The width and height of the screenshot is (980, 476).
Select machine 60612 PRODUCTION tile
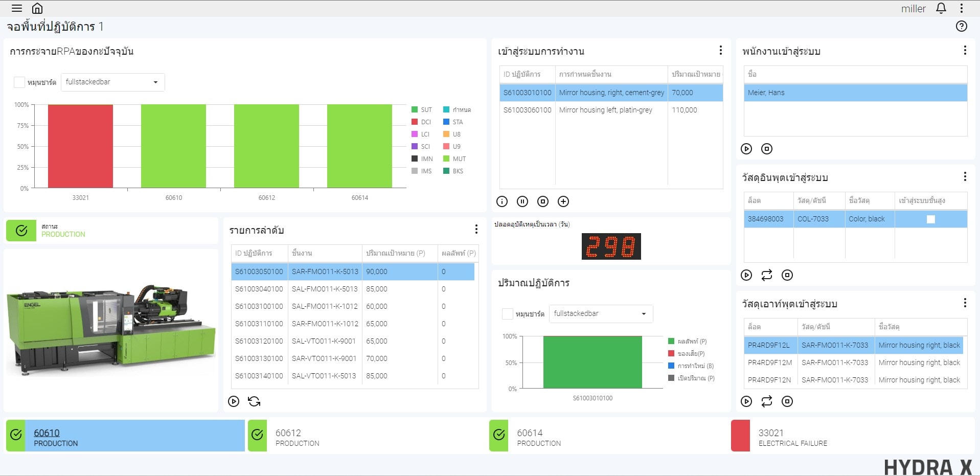point(367,436)
